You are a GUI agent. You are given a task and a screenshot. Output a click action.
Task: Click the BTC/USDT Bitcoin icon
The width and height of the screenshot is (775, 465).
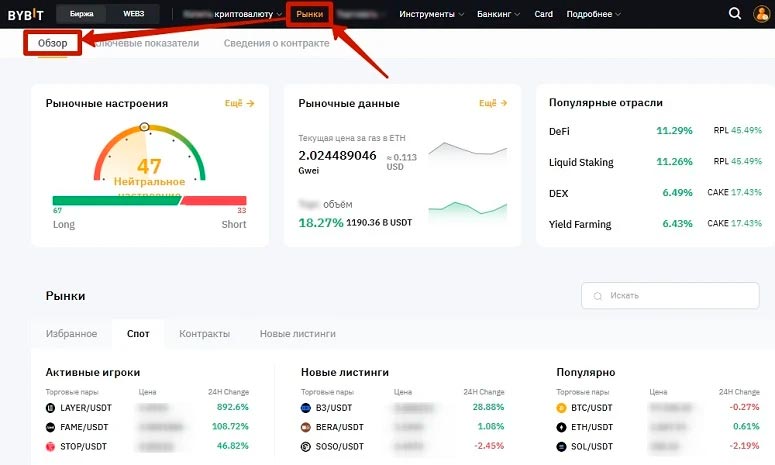click(x=561, y=408)
